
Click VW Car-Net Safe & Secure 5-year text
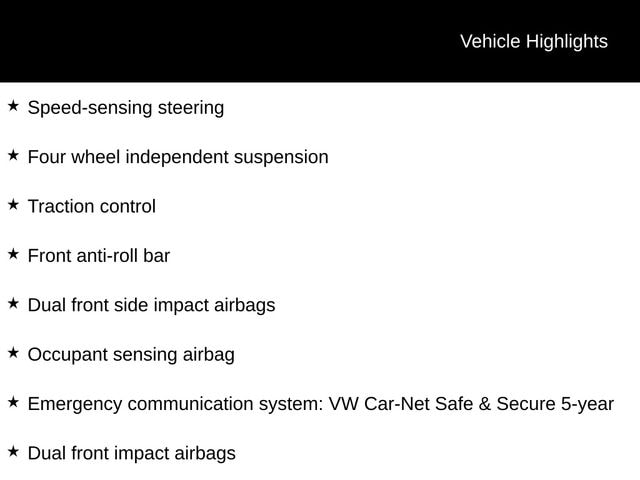471,404
